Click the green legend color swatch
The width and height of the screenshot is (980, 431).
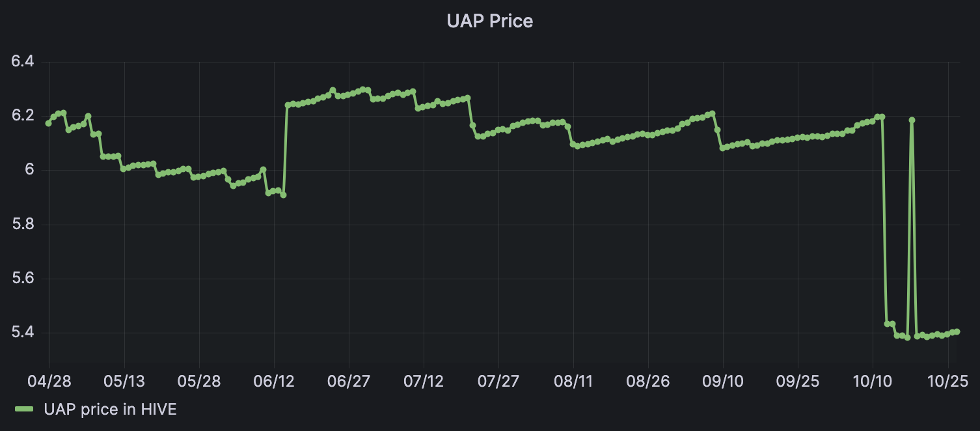pyautogui.click(x=25, y=409)
